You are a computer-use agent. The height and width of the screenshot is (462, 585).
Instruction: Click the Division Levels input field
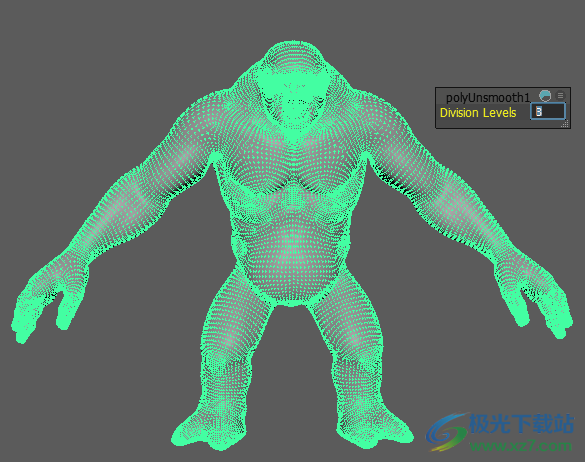click(x=548, y=112)
